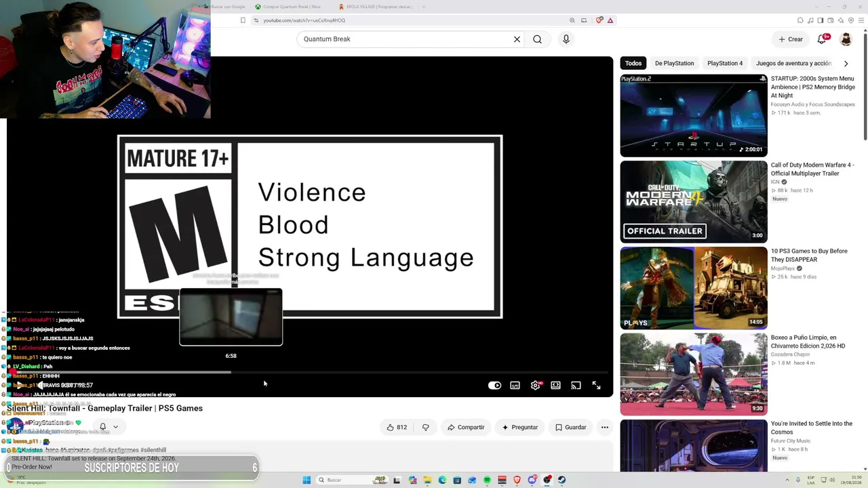Share video via Compartir
The height and width of the screenshot is (488, 868).
[466, 428]
